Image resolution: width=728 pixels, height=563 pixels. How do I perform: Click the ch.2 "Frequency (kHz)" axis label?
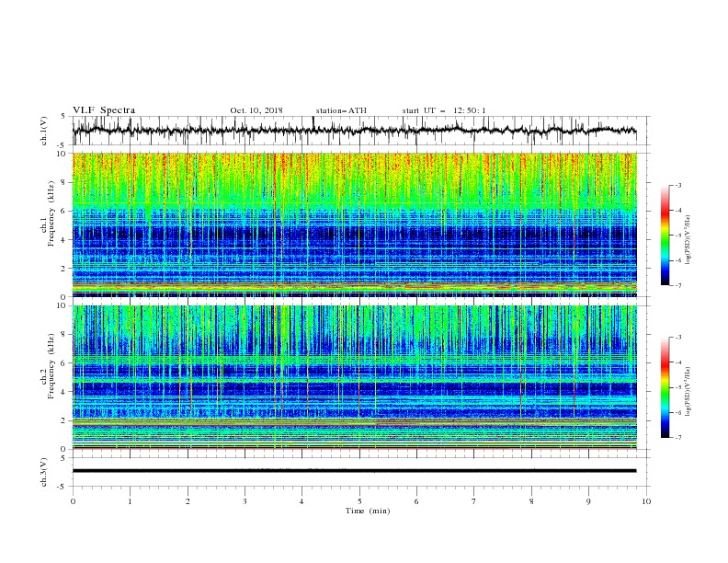51,365
